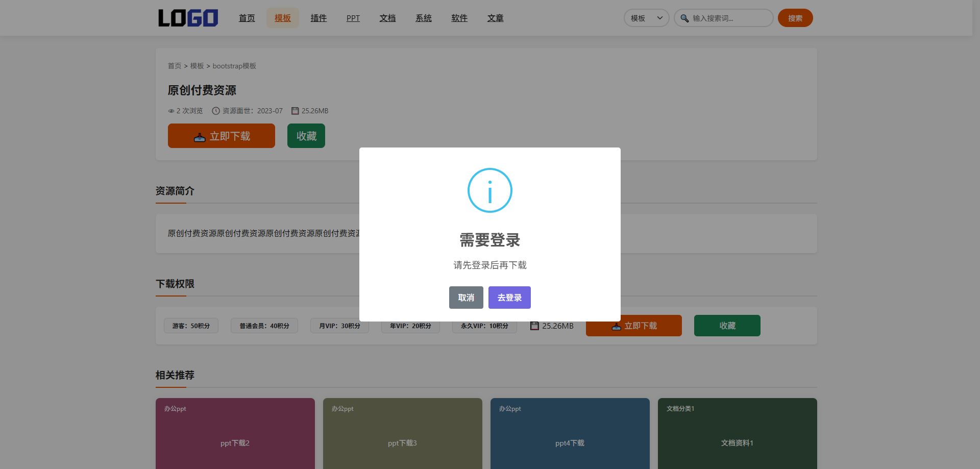Click the eye icon beside view count

tap(171, 111)
